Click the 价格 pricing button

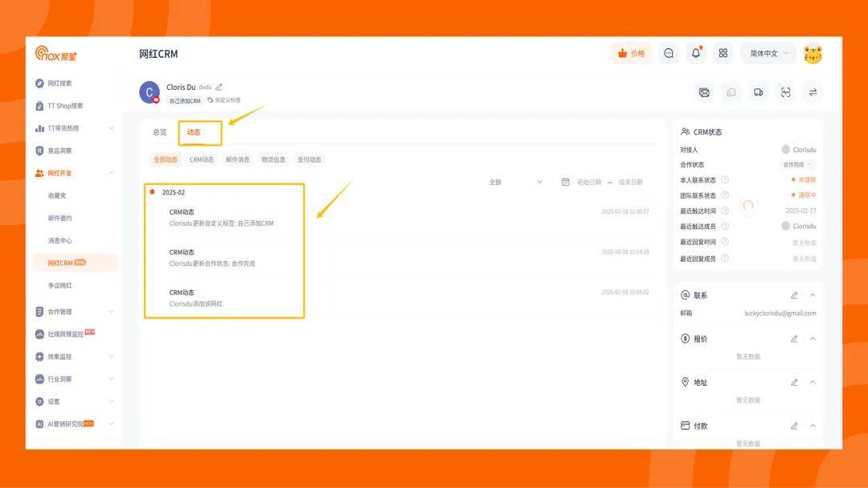(x=631, y=53)
